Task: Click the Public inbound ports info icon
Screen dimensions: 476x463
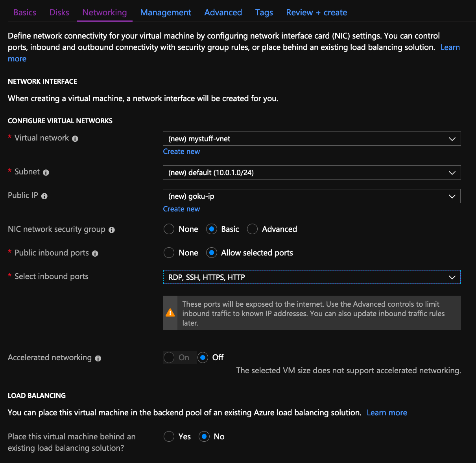Action: click(95, 254)
